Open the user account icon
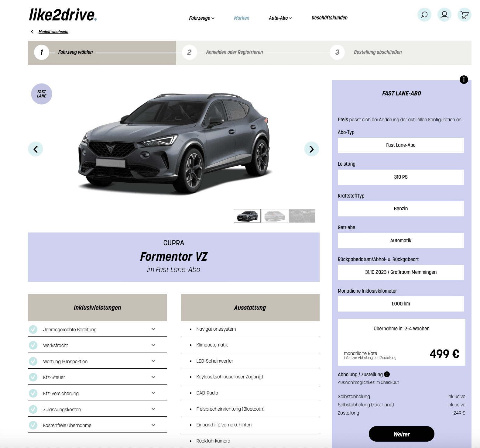480x448 pixels. coord(444,15)
